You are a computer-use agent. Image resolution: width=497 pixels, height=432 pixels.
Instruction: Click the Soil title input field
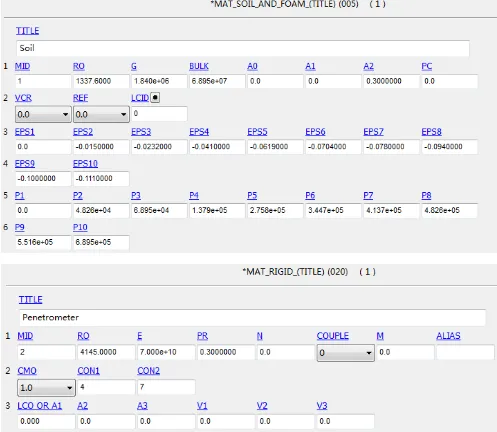[243, 48]
